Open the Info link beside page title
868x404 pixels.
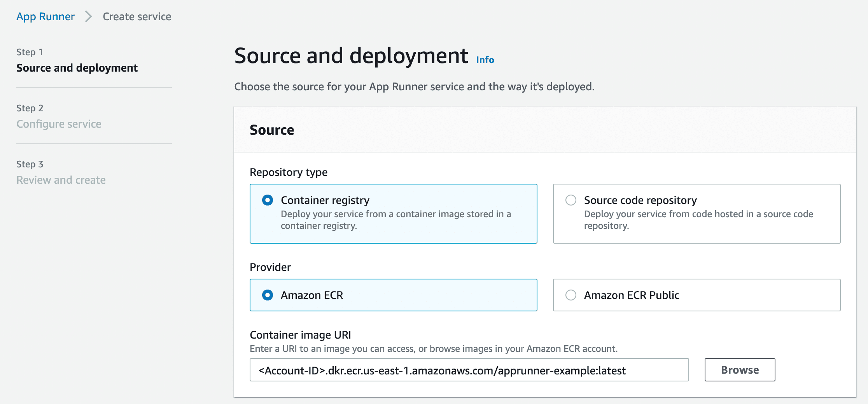point(485,60)
